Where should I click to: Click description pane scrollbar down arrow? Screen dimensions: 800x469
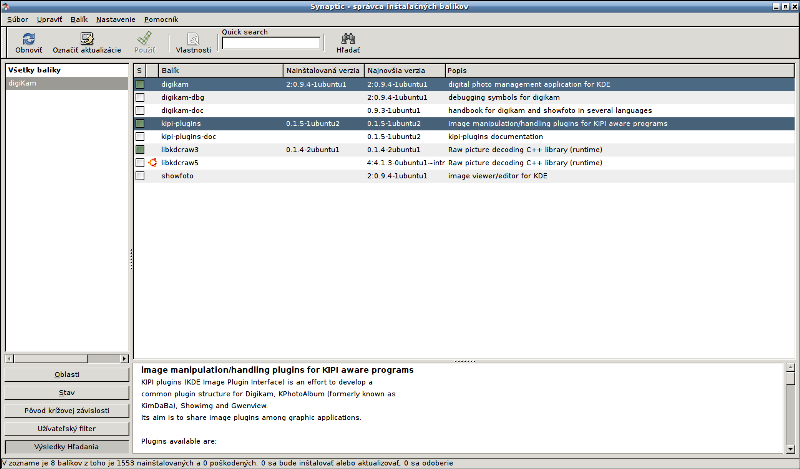point(790,449)
